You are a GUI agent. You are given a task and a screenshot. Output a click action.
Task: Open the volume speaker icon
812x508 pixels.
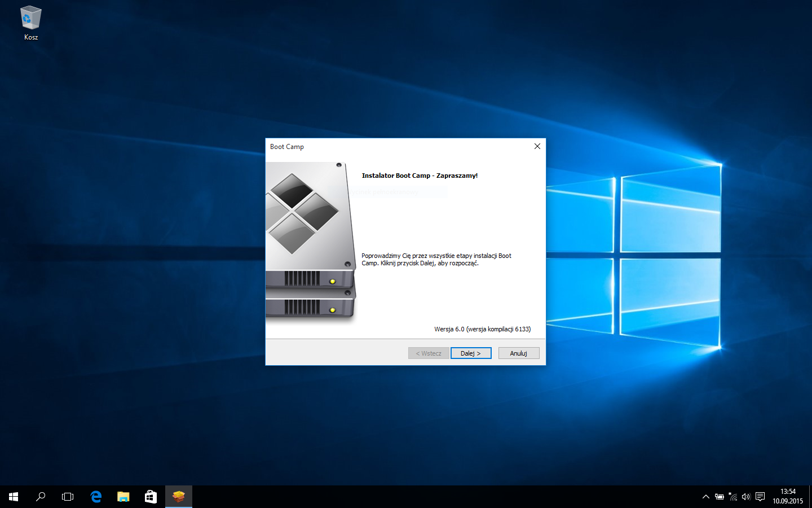(x=746, y=497)
